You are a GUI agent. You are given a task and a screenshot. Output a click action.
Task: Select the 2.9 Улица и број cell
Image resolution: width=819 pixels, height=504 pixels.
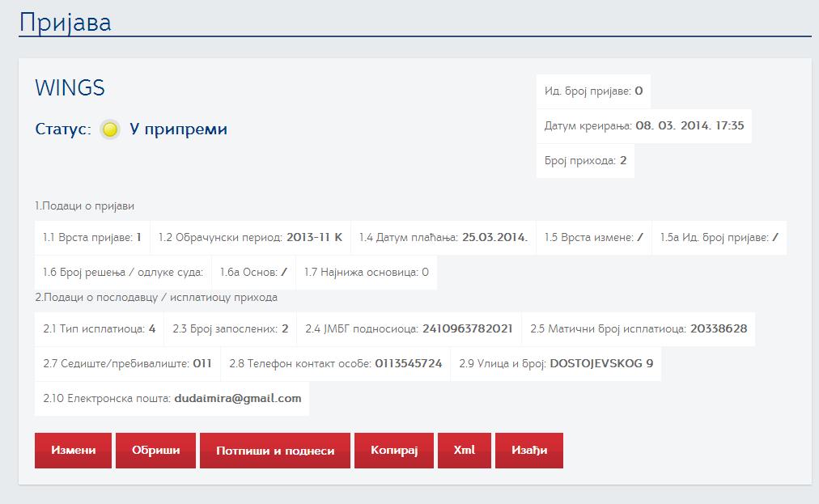point(556,364)
